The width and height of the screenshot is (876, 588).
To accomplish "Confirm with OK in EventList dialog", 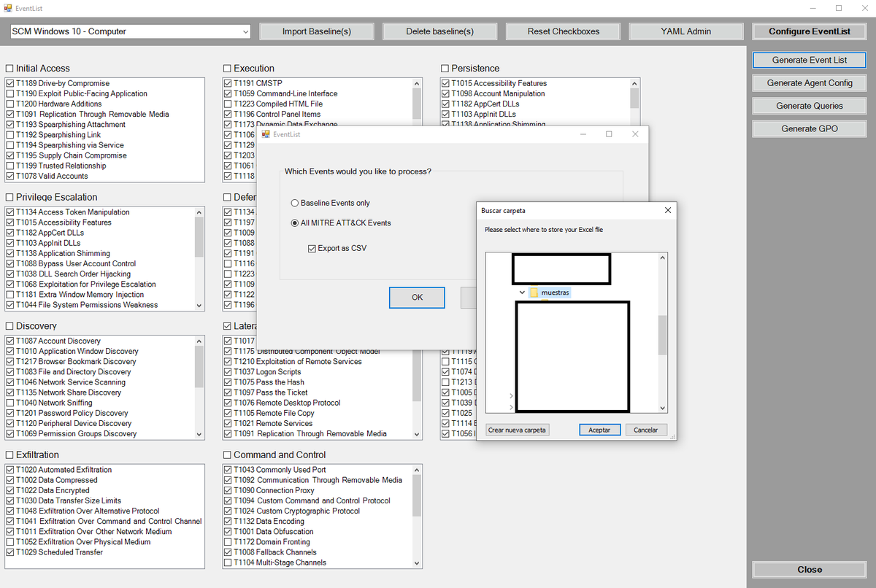I will point(417,298).
